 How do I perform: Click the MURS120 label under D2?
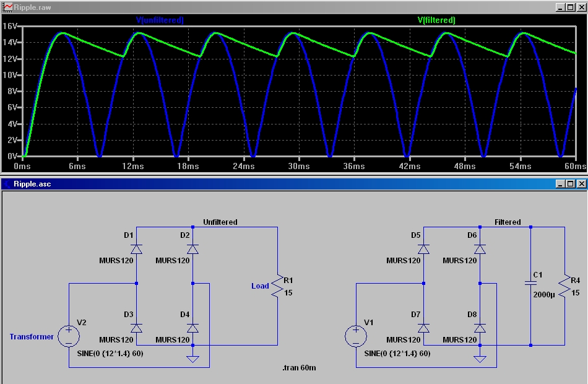pyautogui.click(x=173, y=261)
